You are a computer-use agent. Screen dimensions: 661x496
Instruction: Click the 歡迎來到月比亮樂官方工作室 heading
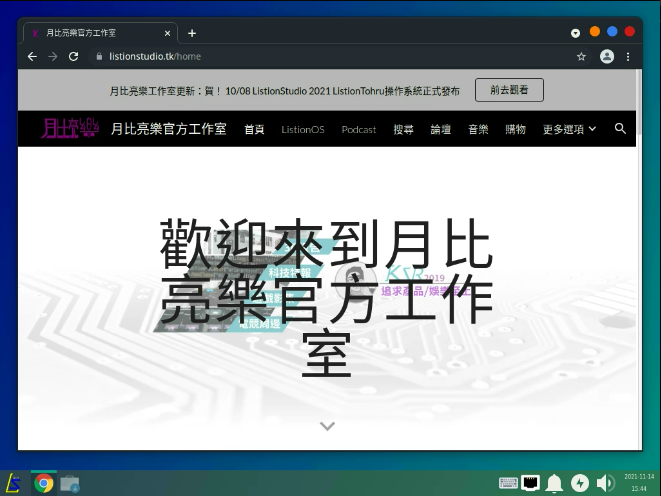click(x=327, y=298)
